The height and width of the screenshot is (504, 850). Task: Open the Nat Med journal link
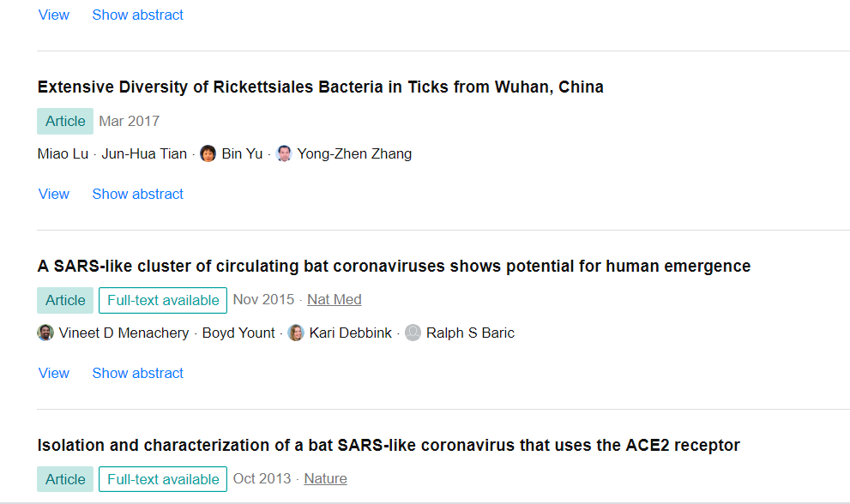tap(334, 300)
